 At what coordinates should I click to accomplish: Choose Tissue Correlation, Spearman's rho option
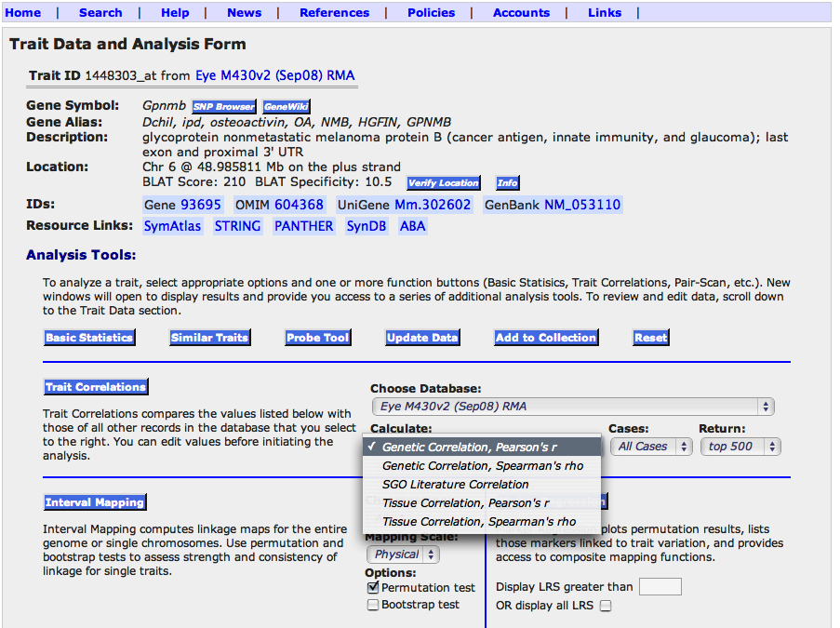click(478, 522)
